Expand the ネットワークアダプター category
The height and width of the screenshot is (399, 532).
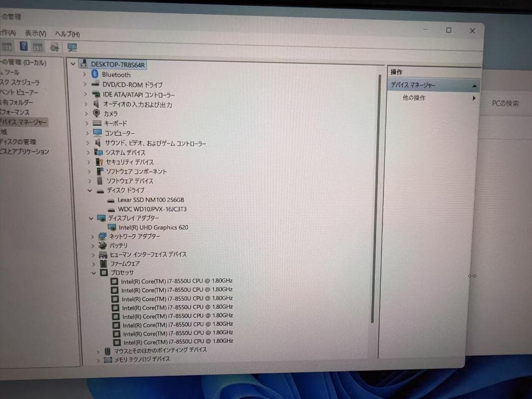pos(92,236)
